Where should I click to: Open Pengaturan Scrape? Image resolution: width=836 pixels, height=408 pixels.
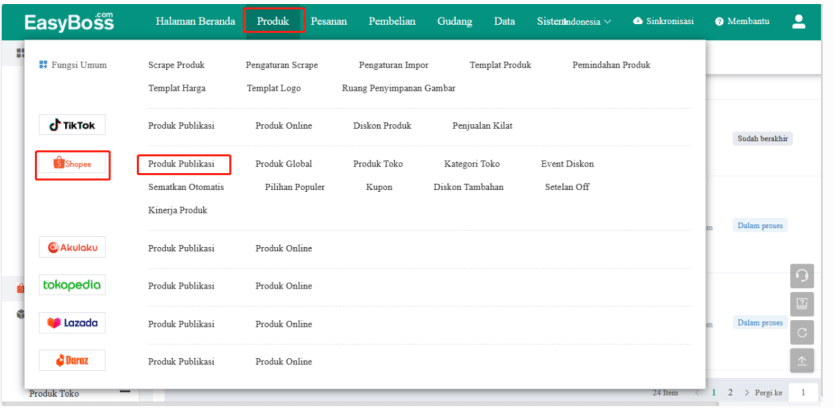tap(282, 65)
